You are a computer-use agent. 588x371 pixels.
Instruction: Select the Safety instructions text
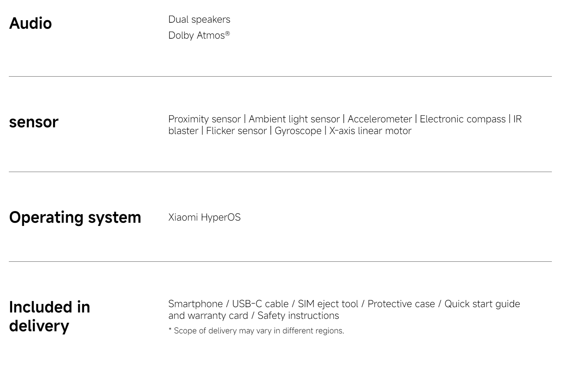pos(298,316)
